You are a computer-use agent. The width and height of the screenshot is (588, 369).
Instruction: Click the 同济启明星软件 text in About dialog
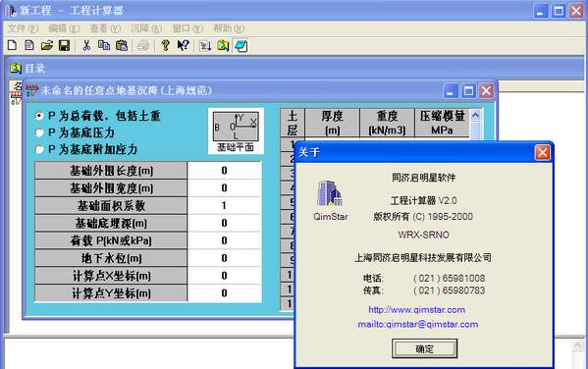pyautogui.click(x=424, y=178)
